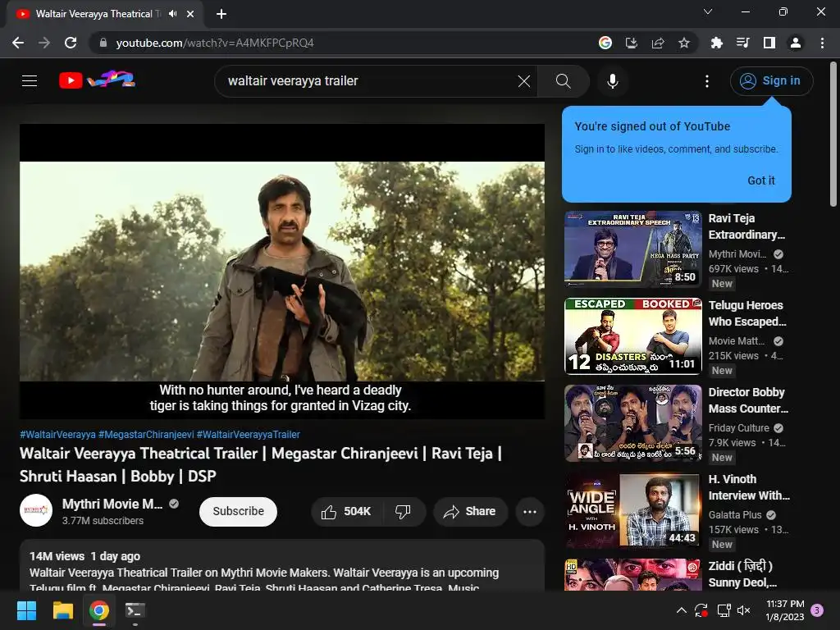
Task: Click the page vertical scrollbar
Action: pos(833,134)
